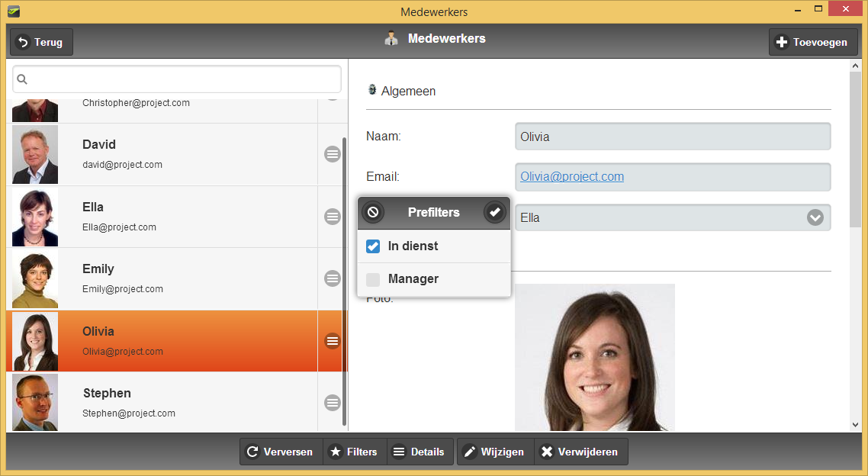Viewport: 868px width, 476px height.
Task: Open the menu icon on Ella's row
Action: coord(333,217)
